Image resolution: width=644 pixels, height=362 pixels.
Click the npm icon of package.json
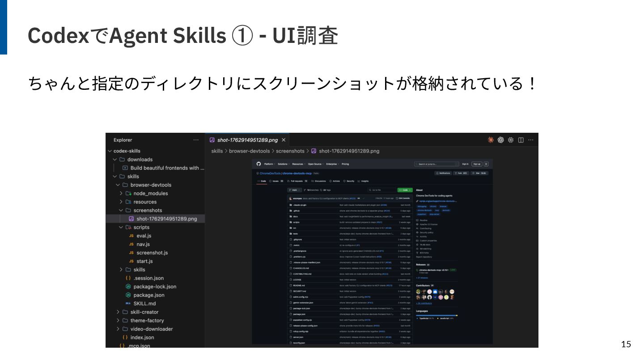point(128,295)
